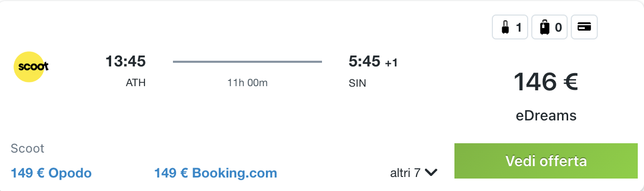Click the Vedi offerta button

546,161
